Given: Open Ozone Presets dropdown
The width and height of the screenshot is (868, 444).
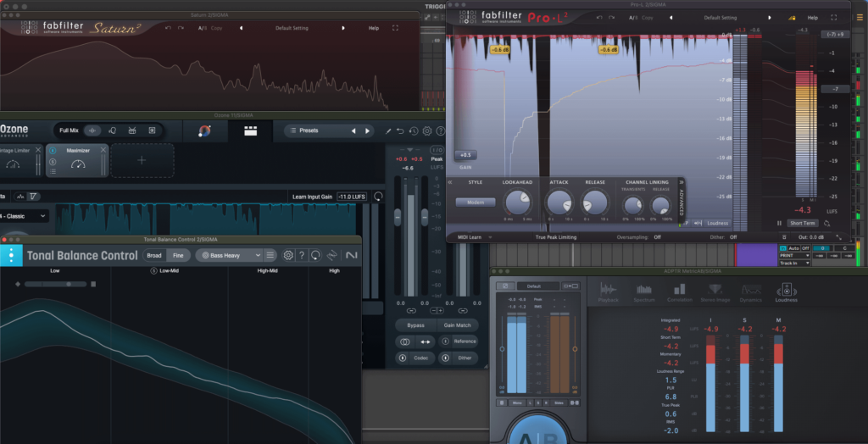Looking at the screenshot, I should tap(309, 130).
